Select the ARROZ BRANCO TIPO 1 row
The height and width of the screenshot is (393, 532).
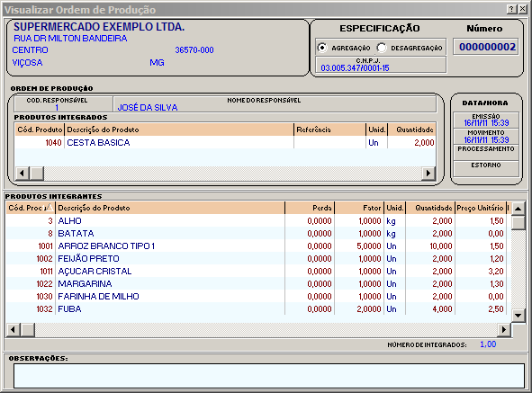click(x=257, y=246)
